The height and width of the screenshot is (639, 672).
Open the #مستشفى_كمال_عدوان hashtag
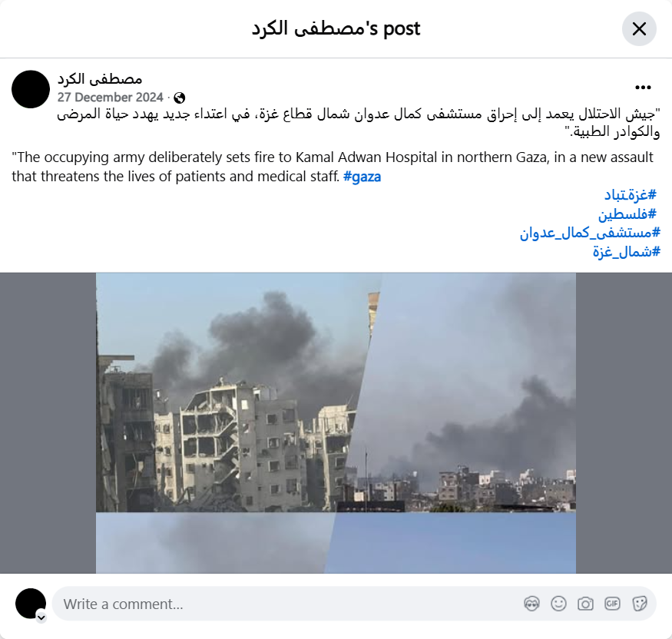pyautogui.click(x=590, y=233)
